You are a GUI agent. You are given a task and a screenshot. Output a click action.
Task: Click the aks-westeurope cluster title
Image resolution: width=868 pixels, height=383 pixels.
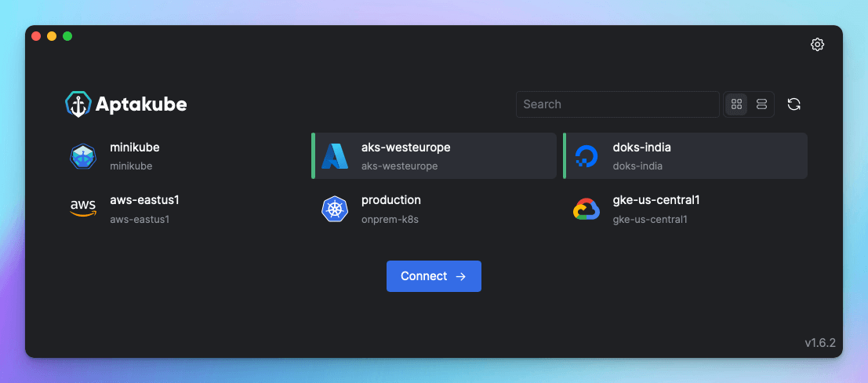tap(405, 148)
